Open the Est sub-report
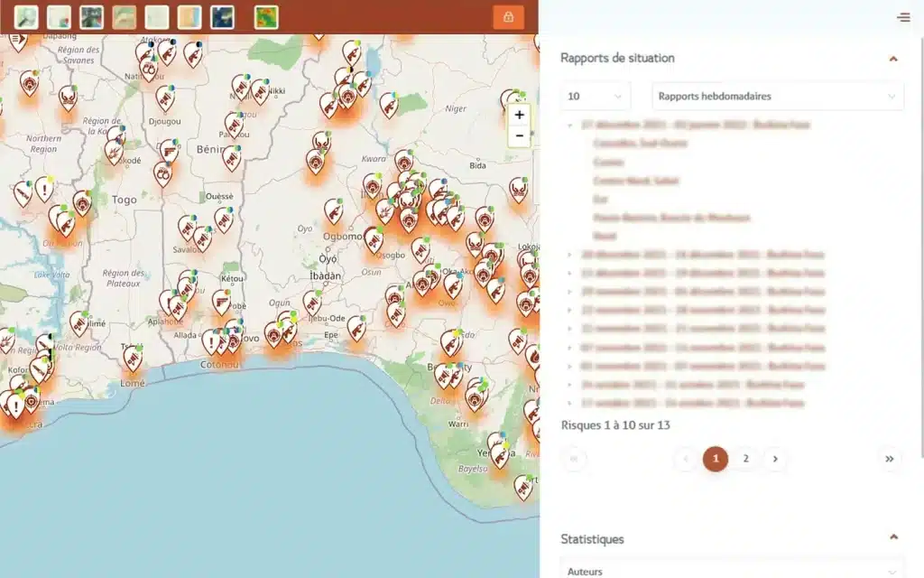Viewport: 924px width, 578px height. coord(600,200)
